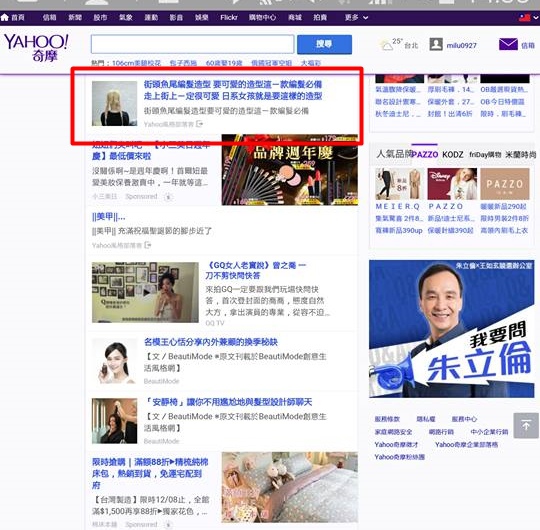540x530 pixels.
Task: Click the sponsored info icon under the bedding ad
Action: pos(168,524)
